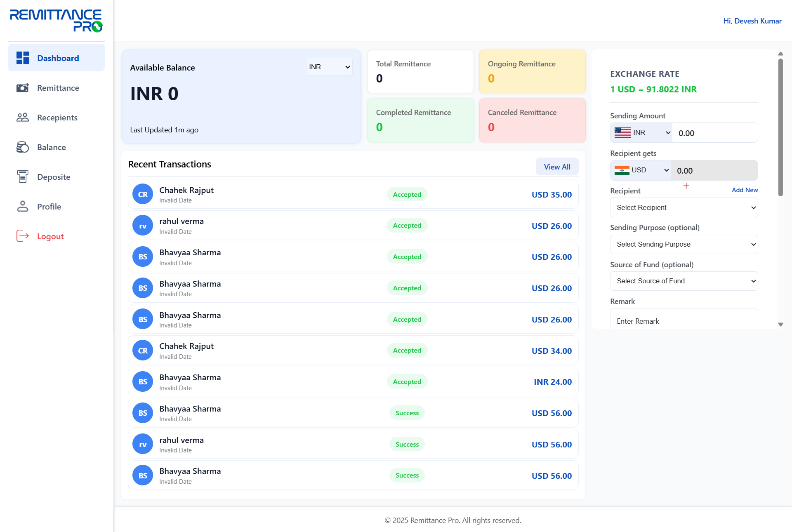Click the Dashboard grid icon
792x532 pixels.
pyautogui.click(x=23, y=58)
